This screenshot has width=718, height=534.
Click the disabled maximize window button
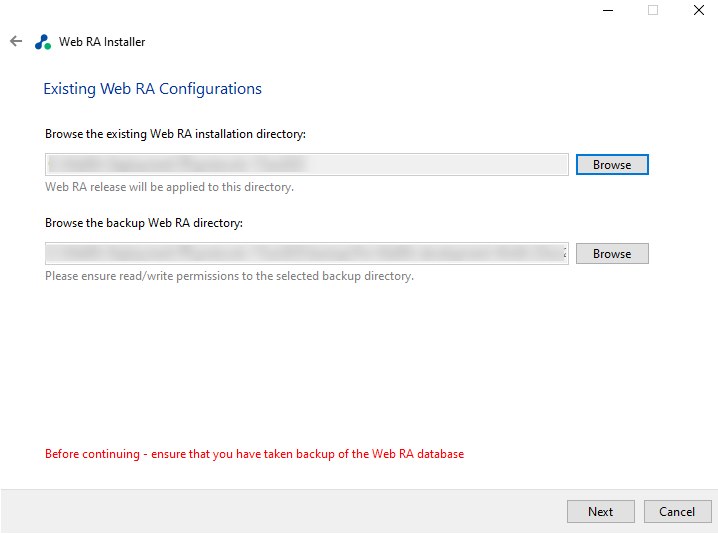653,10
